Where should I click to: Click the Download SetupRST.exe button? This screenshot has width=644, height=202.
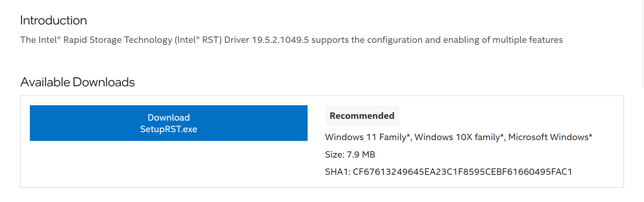click(168, 123)
